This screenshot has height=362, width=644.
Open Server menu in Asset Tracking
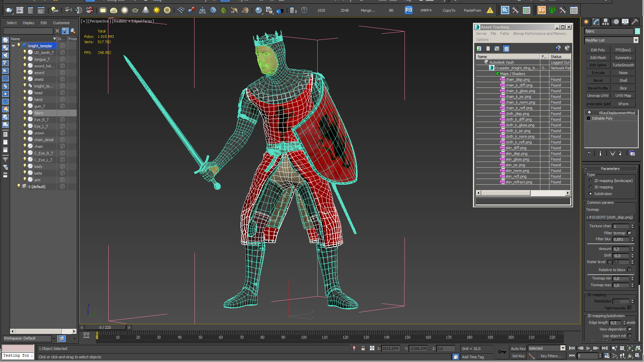[x=481, y=34]
